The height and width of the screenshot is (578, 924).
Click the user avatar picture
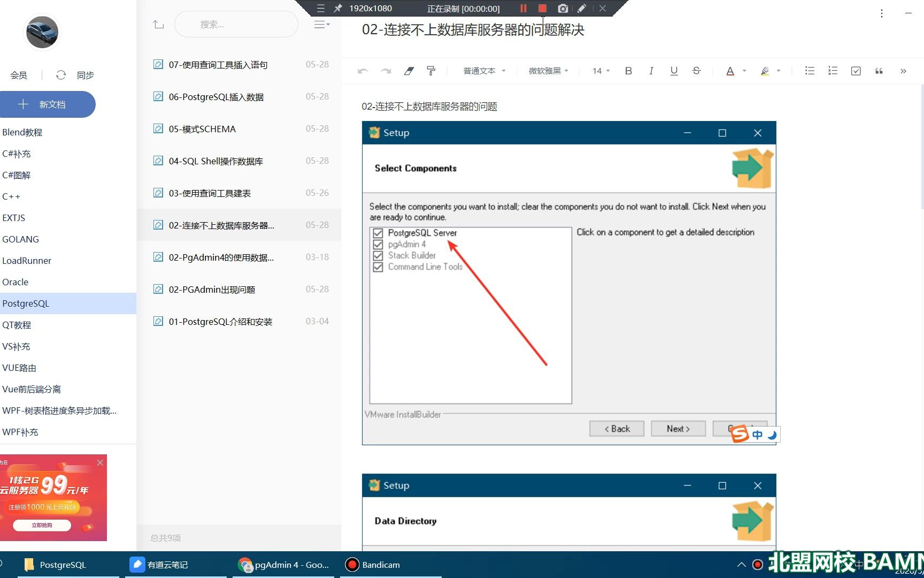coord(42,32)
